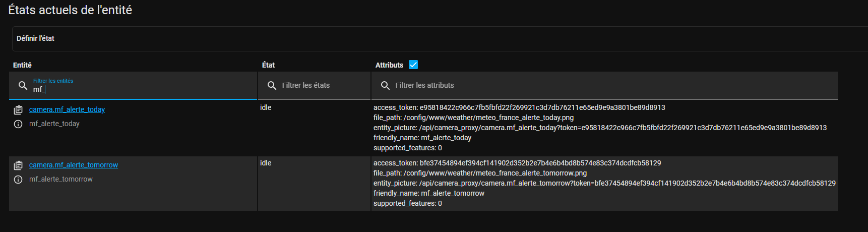The image size is (868, 232).
Task: Uncheck the Attributs checkbox
Action: point(413,65)
